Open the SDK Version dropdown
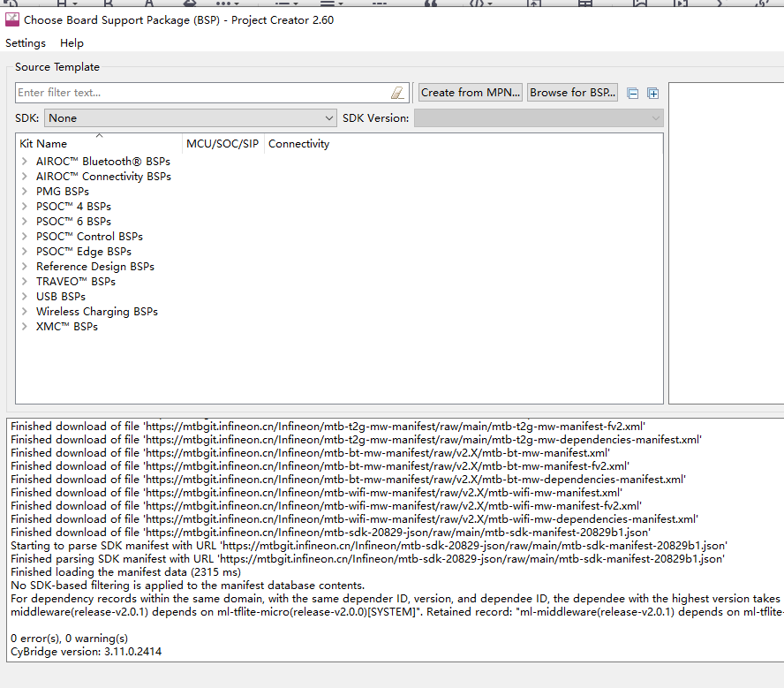784x688 pixels. 539,118
